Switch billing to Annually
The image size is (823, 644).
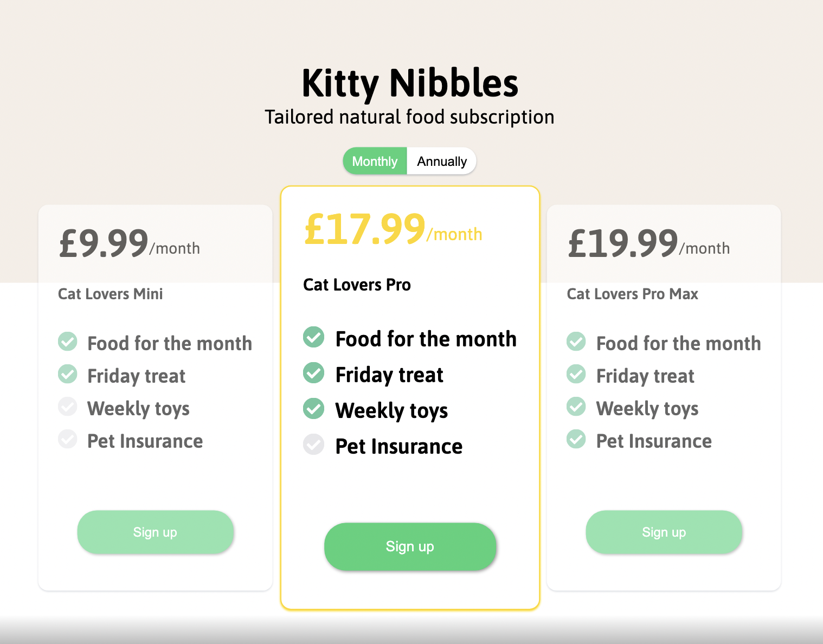[x=441, y=162]
